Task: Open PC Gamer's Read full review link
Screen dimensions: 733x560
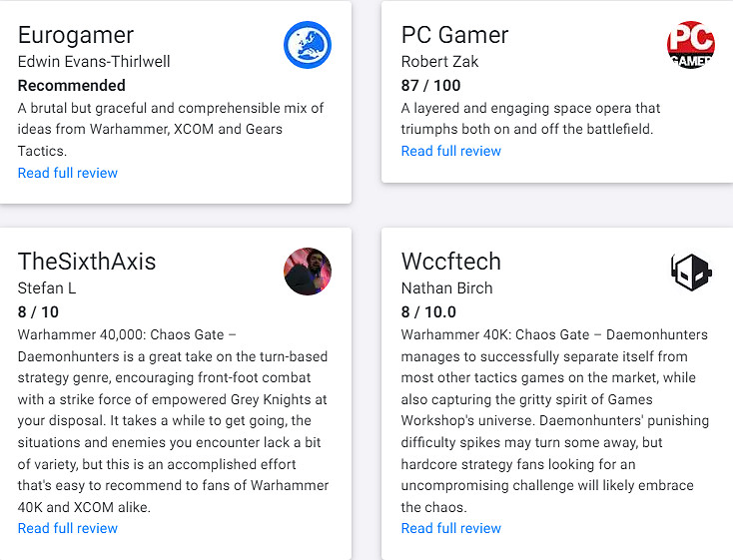Action: point(451,151)
